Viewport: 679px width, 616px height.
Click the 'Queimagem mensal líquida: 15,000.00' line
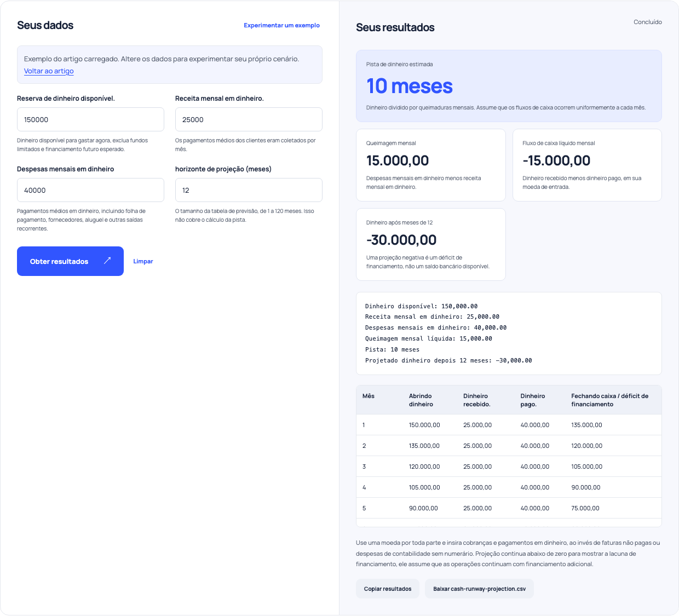(x=429, y=338)
